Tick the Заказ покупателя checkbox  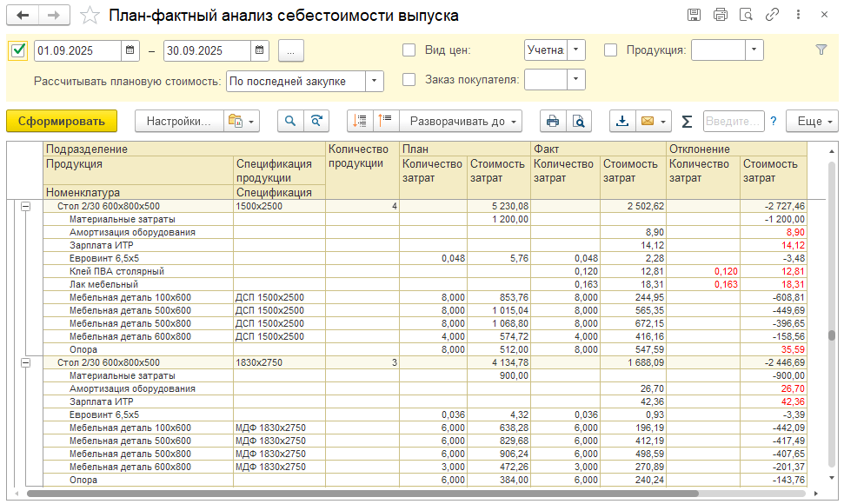[x=409, y=80]
